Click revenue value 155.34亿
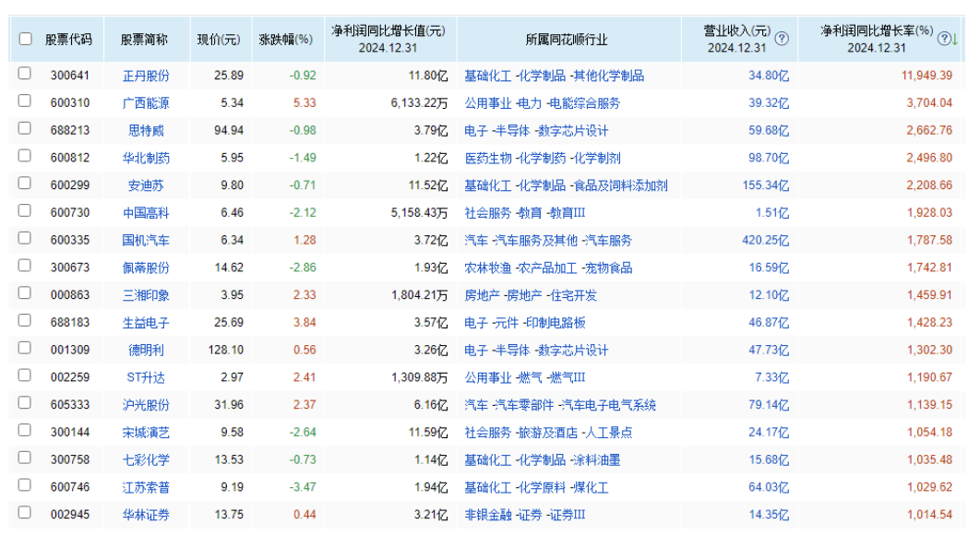 [x=766, y=185]
